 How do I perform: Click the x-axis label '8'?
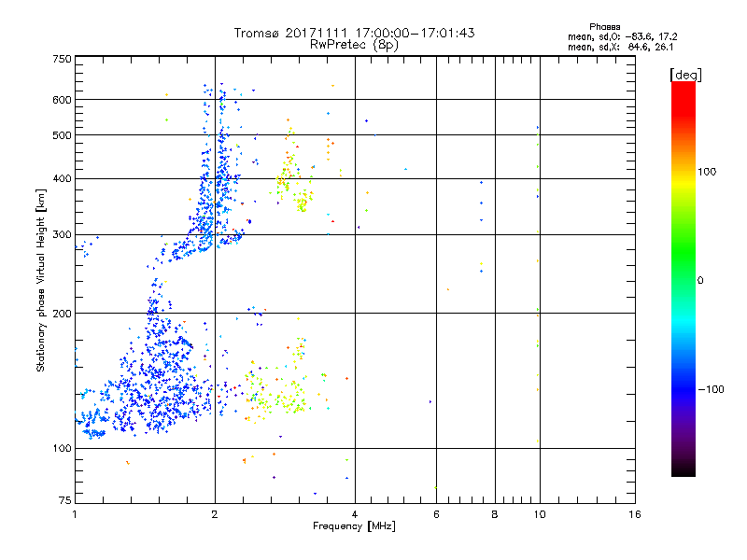click(495, 514)
